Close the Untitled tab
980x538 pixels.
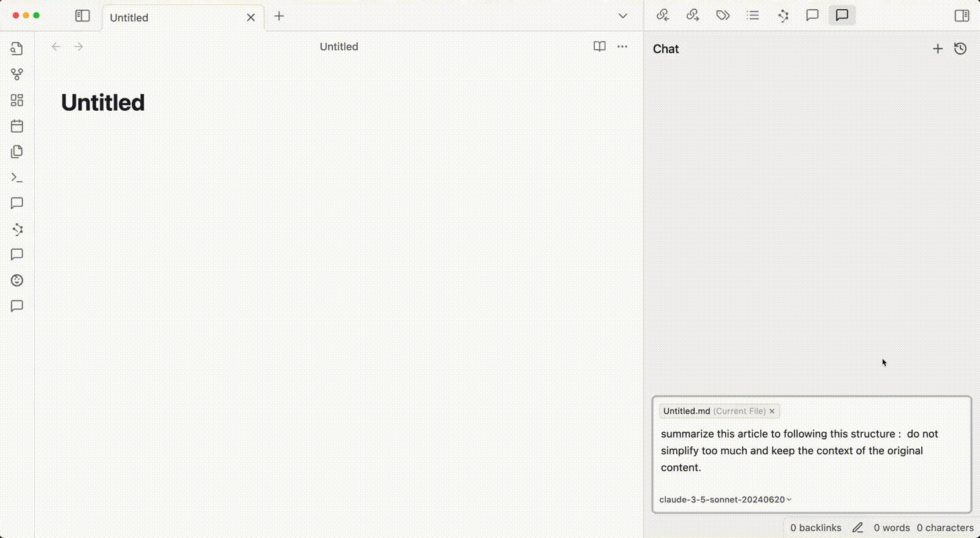(251, 18)
